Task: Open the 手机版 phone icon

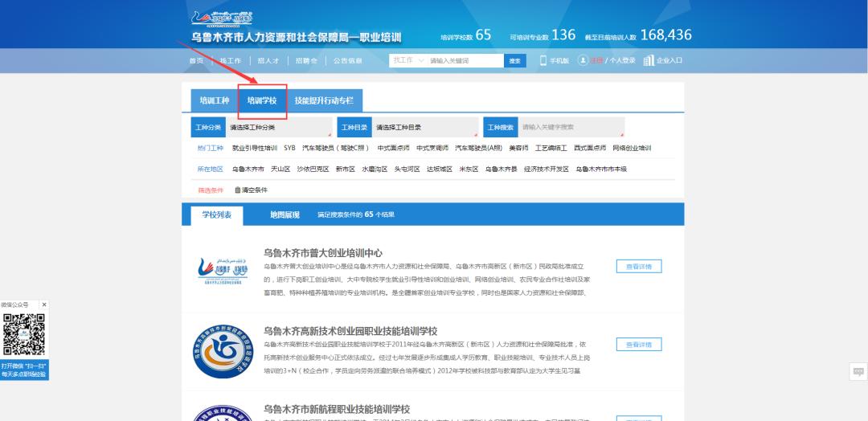Action: tap(543, 61)
